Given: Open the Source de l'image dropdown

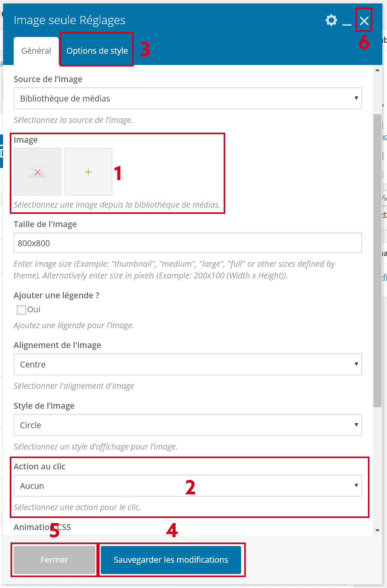Looking at the screenshot, I should [187, 98].
